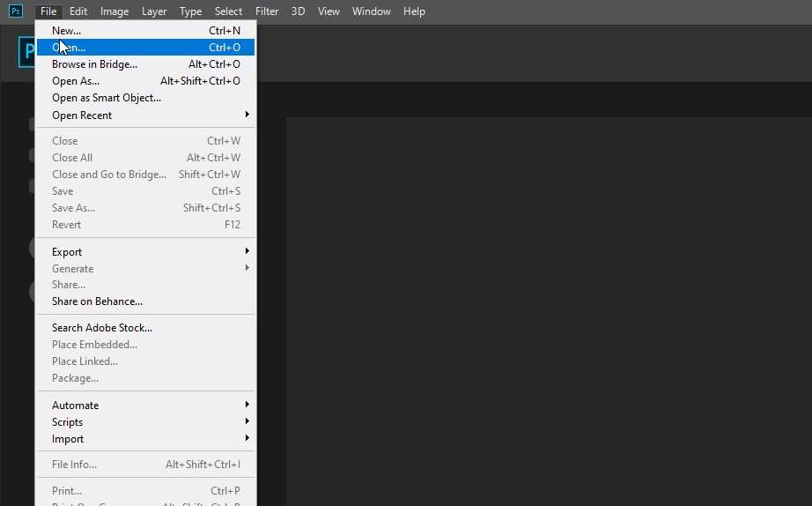The height and width of the screenshot is (506, 812).
Task: Open the Layer menu
Action: click(x=154, y=11)
